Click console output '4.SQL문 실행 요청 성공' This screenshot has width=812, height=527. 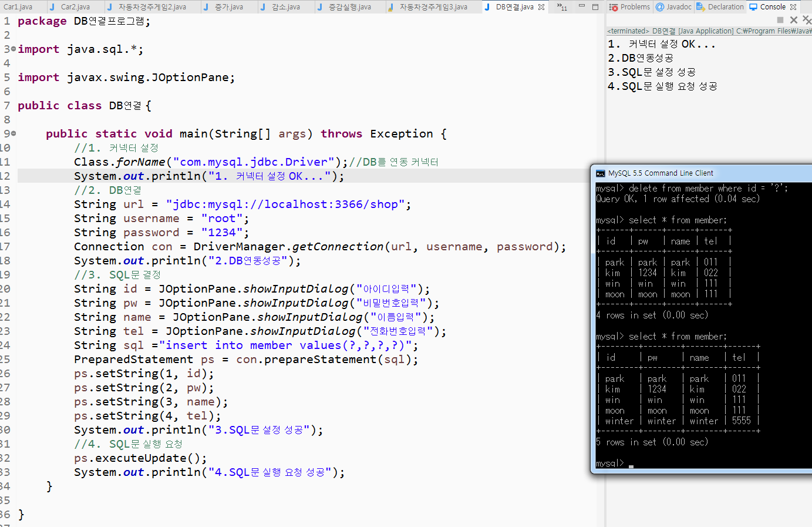[663, 86]
